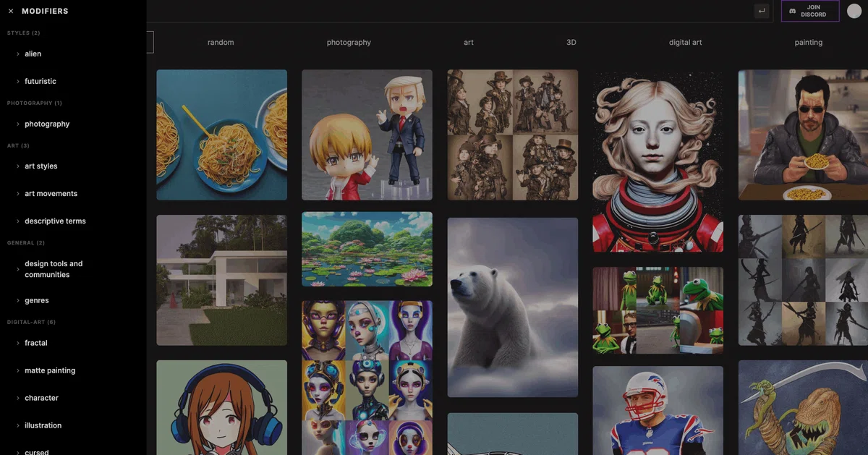Select the art movements label
868x455 pixels.
coord(51,194)
